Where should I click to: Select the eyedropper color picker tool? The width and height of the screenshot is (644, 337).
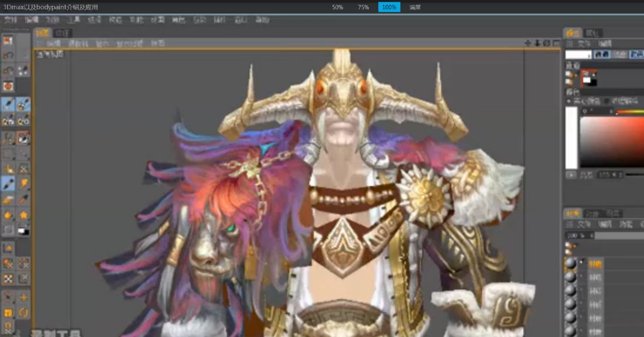tap(24, 200)
